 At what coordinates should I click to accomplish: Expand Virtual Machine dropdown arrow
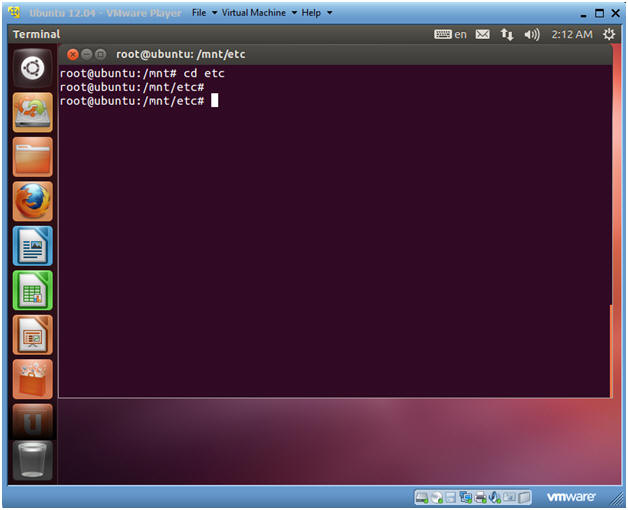294,13
